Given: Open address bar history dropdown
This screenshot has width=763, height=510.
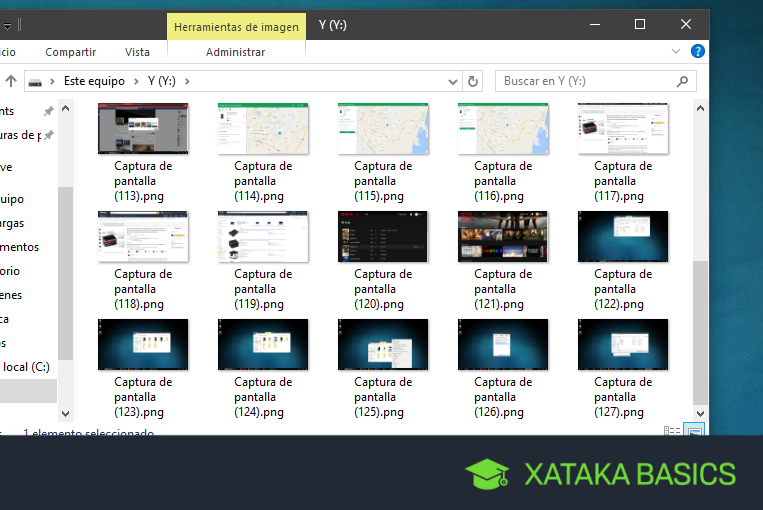Looking at the screenshot, I should [453, 82].
